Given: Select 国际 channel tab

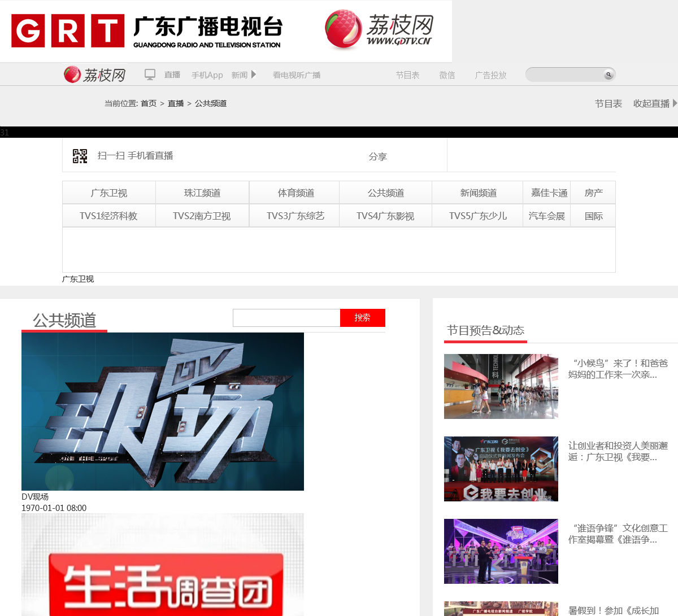Looking at the screenshot, I should point(593,216).
